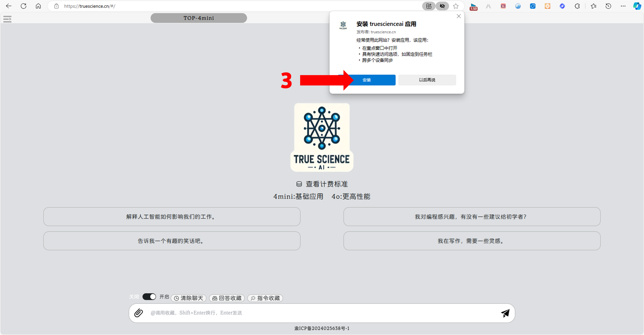Open the Extensions puzzle piece menu
644x335 pixels.
click(577, 6)
